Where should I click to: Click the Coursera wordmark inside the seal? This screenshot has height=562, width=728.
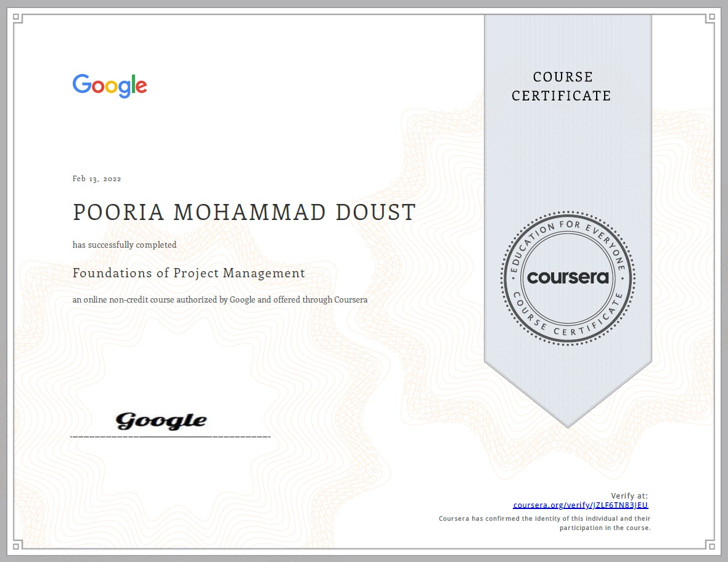click(567, 277)
